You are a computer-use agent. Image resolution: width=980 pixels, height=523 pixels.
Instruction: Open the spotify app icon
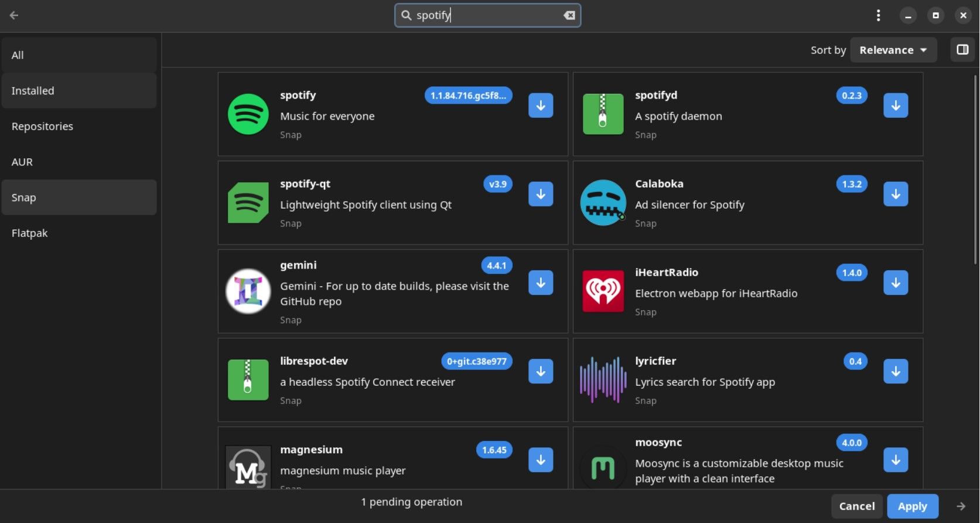coord(248,114)
